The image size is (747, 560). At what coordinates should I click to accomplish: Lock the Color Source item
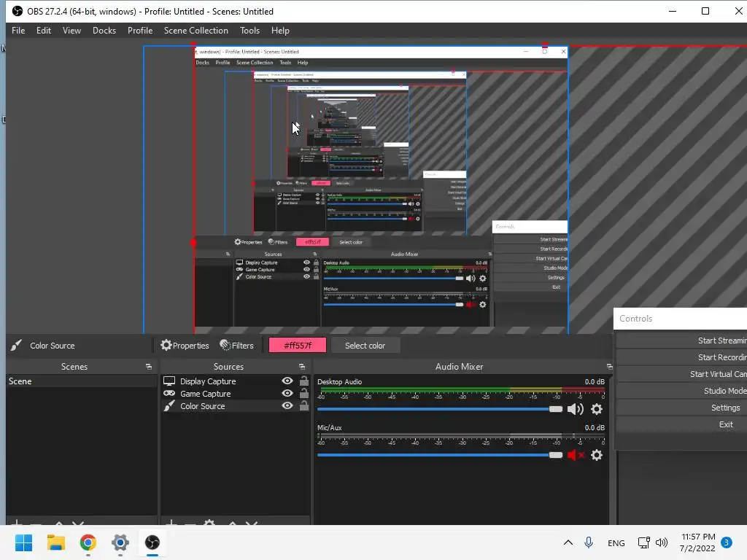pos(304,405)
